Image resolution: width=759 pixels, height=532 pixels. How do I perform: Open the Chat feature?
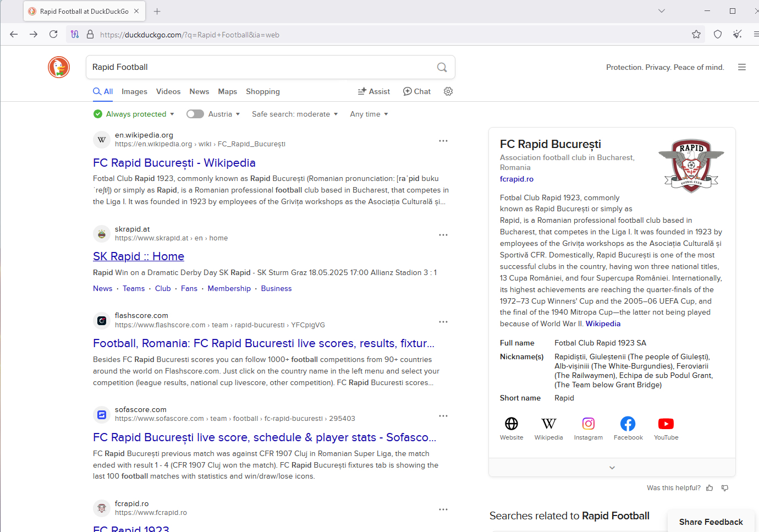coord(417,91)
